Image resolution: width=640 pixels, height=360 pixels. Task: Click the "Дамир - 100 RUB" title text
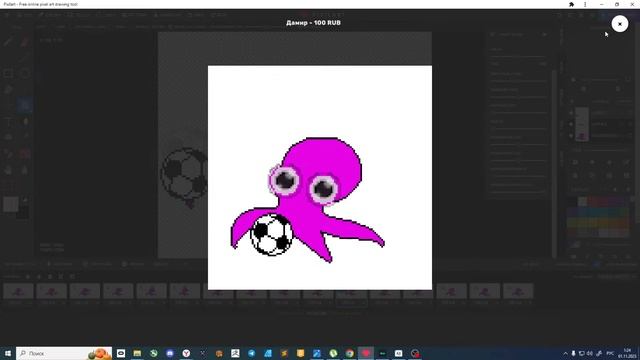coord(313,23)
